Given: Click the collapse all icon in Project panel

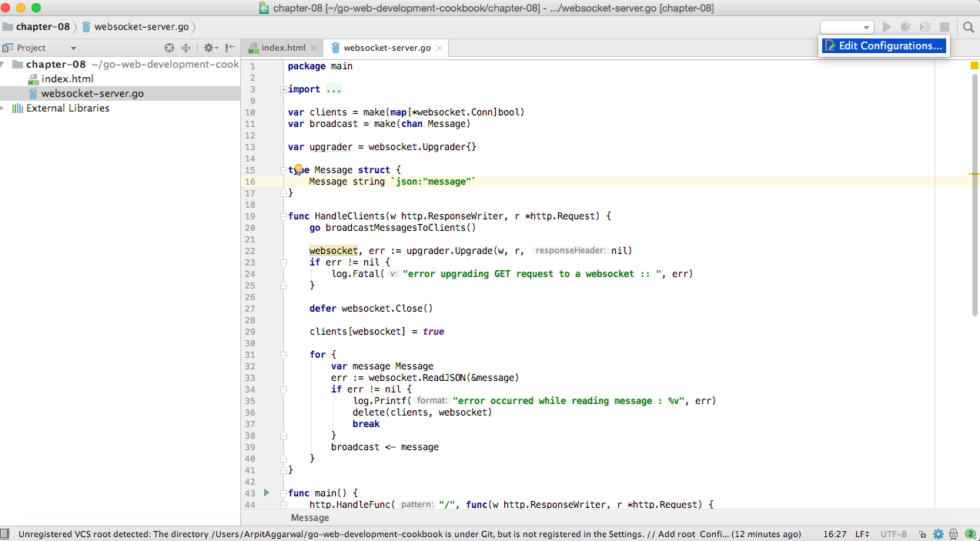Looking at the screenshot, I should [x=186, y=48].
